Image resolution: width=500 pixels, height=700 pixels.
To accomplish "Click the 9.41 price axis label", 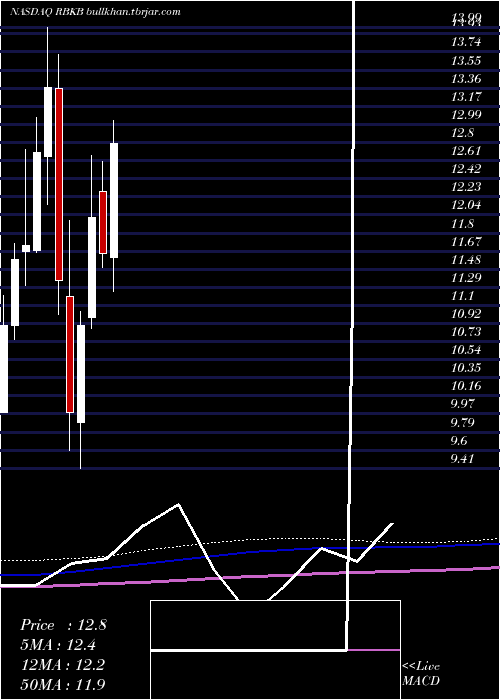I will [463, 458].
